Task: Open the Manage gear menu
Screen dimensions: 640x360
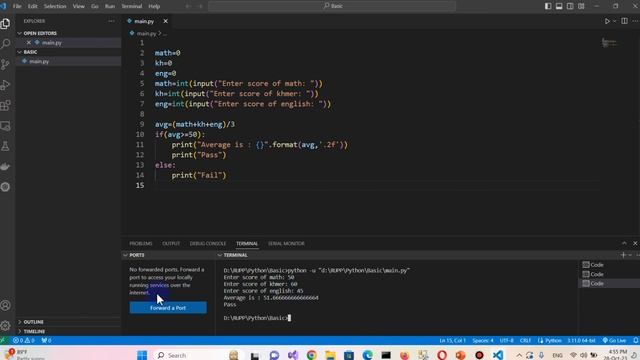Action: point(6,326)
